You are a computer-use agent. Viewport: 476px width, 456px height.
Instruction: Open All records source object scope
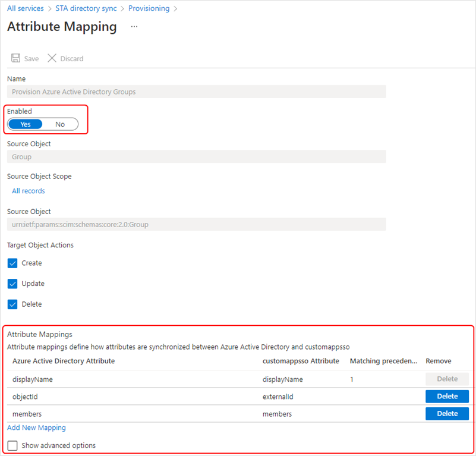pyautogui.click(x=29, y=191)
